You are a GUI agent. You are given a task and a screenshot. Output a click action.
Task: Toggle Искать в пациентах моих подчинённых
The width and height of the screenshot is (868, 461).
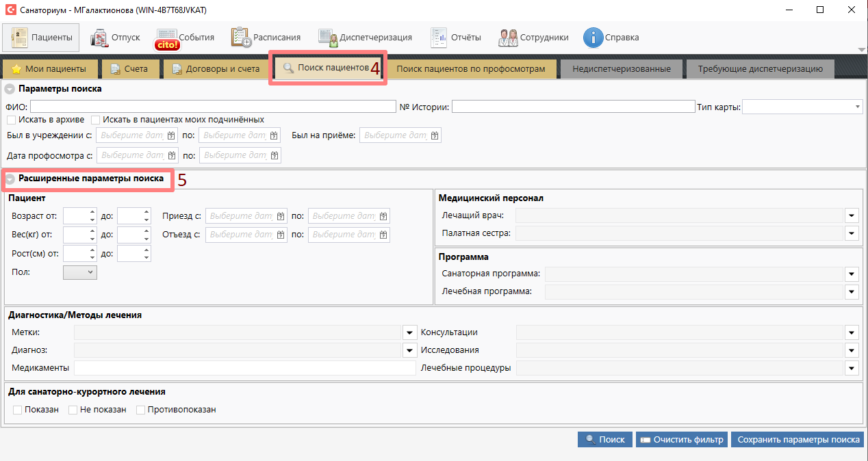[x=96, y=120]
